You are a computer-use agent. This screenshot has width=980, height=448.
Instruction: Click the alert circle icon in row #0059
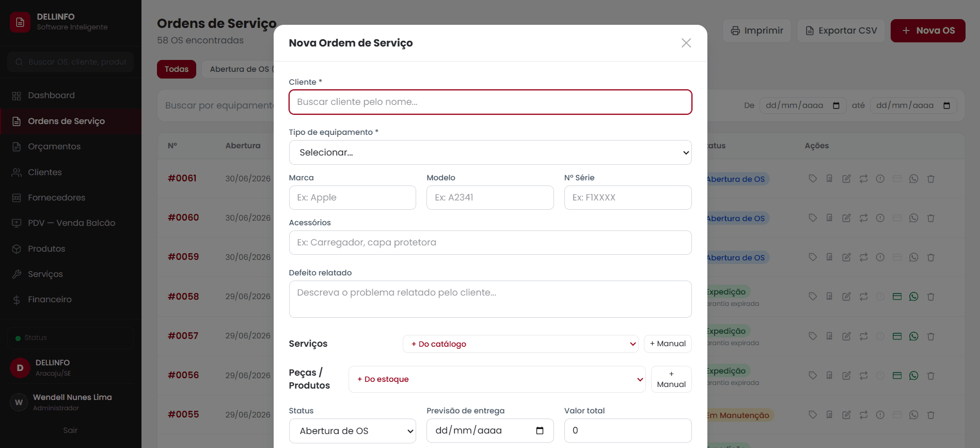tap(880, 257)
